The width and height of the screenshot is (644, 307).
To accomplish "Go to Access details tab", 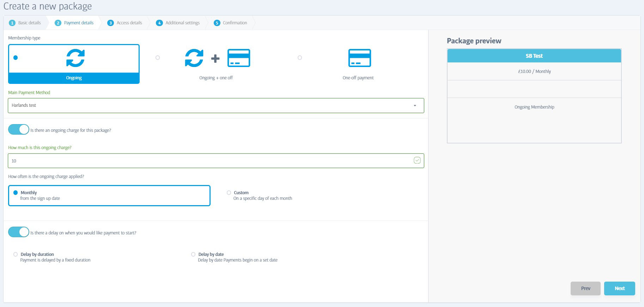I will pos(125,23).
